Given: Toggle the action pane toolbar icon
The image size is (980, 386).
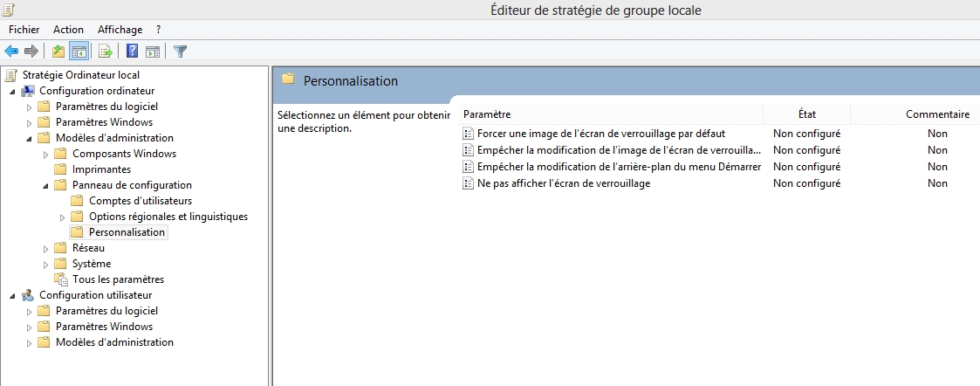Looking at the screenshot, I should (x=153, y=52).
